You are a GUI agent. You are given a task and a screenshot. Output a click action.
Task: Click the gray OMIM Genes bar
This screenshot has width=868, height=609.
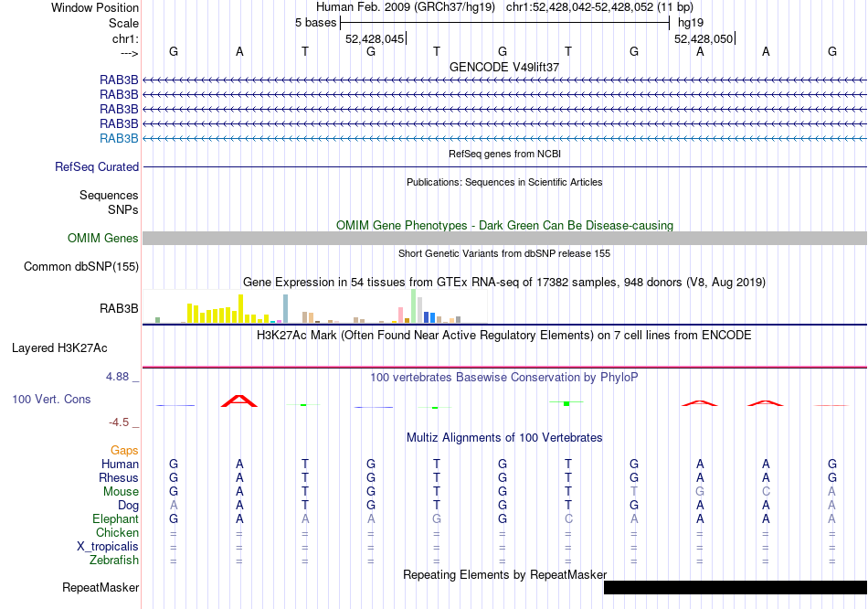pos(504,239)
